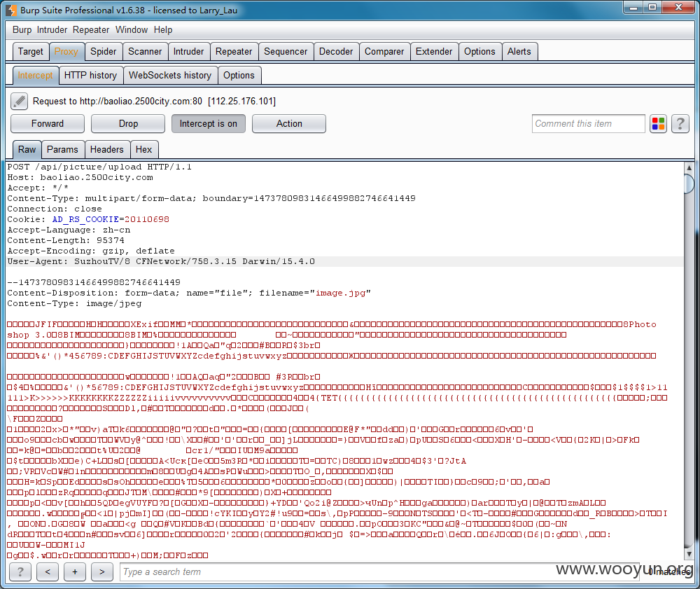Select the Raw request view tab
700x589 pixels.
(x=27, y=150)
